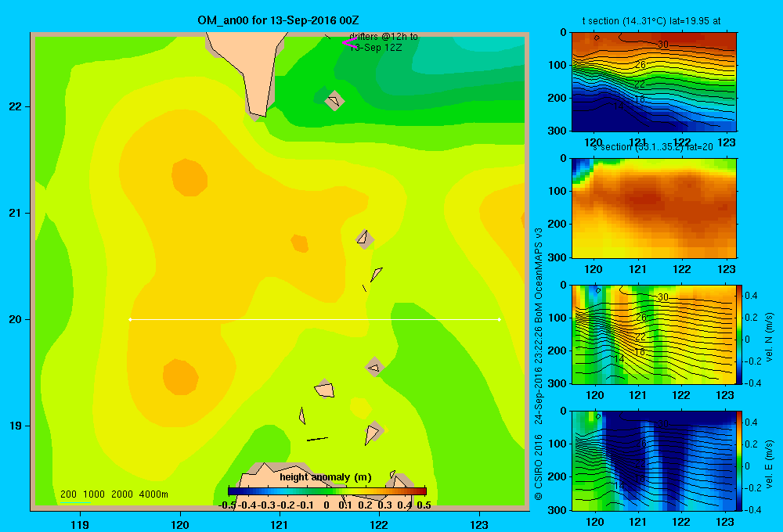Click the "t section (14..31°C) lat=19.95 at" title

(651, 21)
